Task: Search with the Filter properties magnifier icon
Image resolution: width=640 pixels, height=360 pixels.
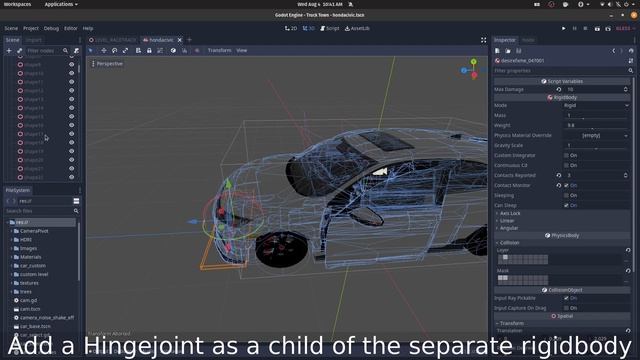Action: 631,71
